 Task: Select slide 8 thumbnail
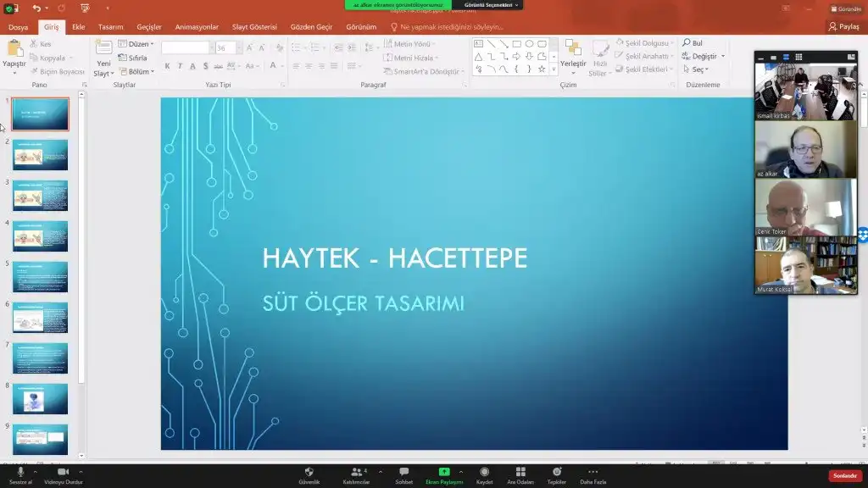pos(41,399)
